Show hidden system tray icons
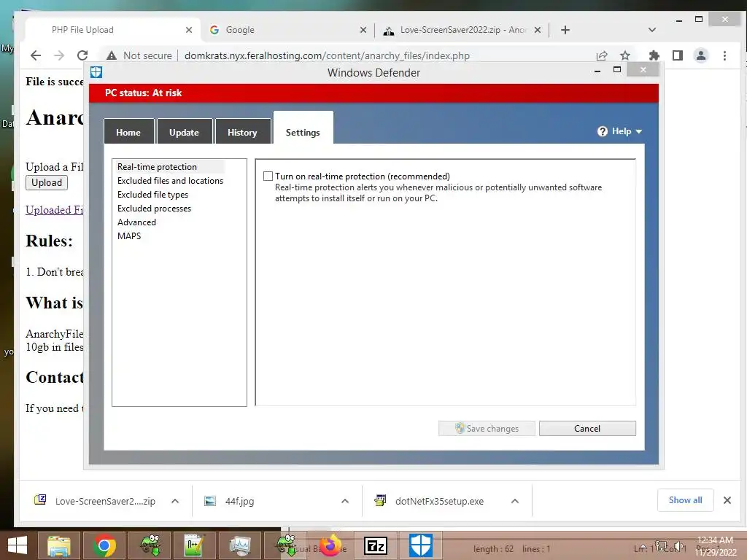Screen dimensions: 747x560 click(x=643, y=547)
